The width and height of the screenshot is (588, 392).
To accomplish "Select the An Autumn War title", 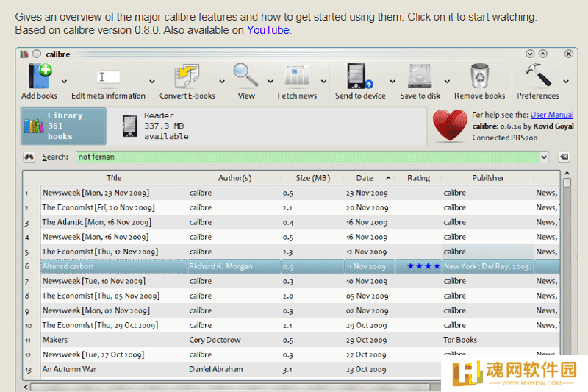I will [69, 369].
